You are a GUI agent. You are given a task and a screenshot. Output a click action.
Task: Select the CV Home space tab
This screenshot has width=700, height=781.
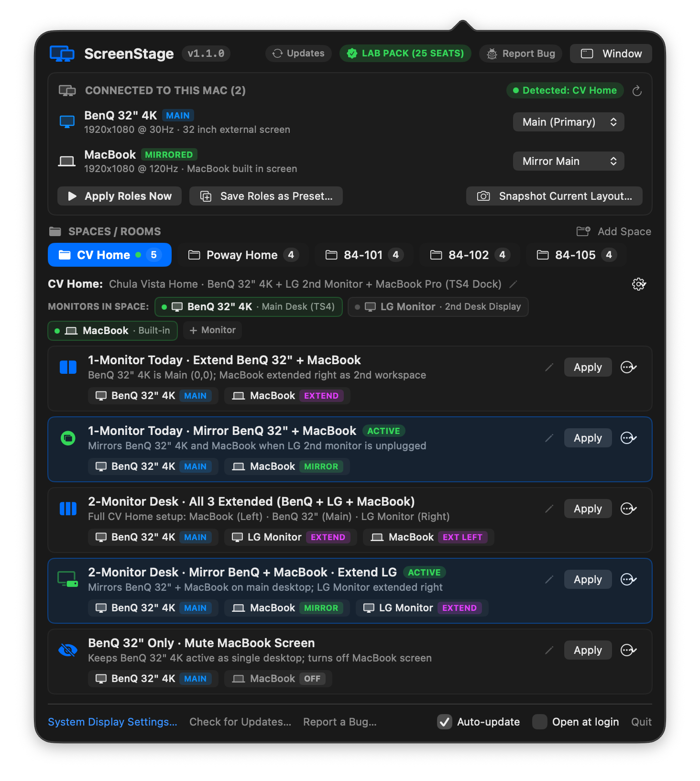click(109, 255)
